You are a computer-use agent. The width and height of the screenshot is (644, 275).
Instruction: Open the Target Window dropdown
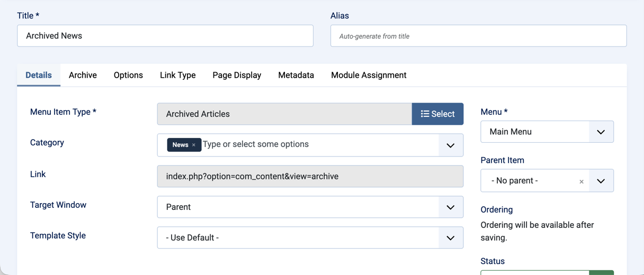310,207
